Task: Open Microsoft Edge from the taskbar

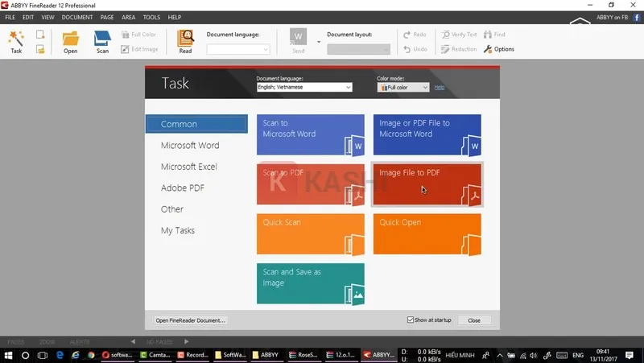Action: point(60,355)
